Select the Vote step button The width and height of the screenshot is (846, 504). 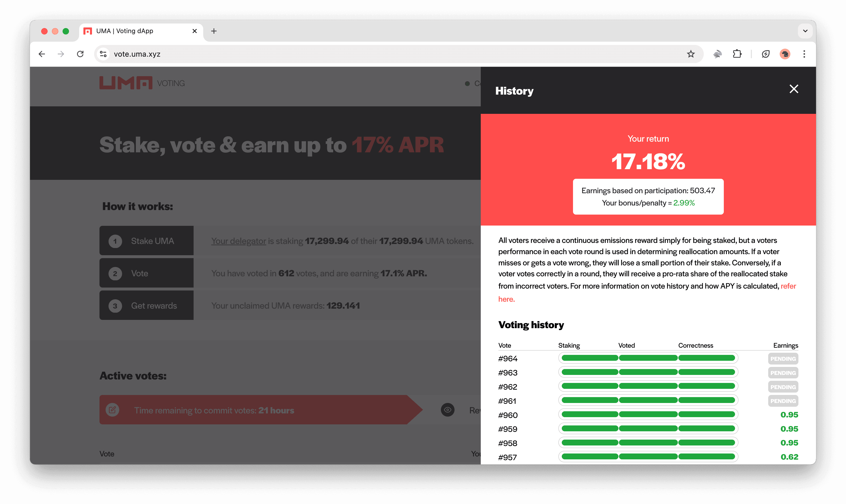coord(147,273)
